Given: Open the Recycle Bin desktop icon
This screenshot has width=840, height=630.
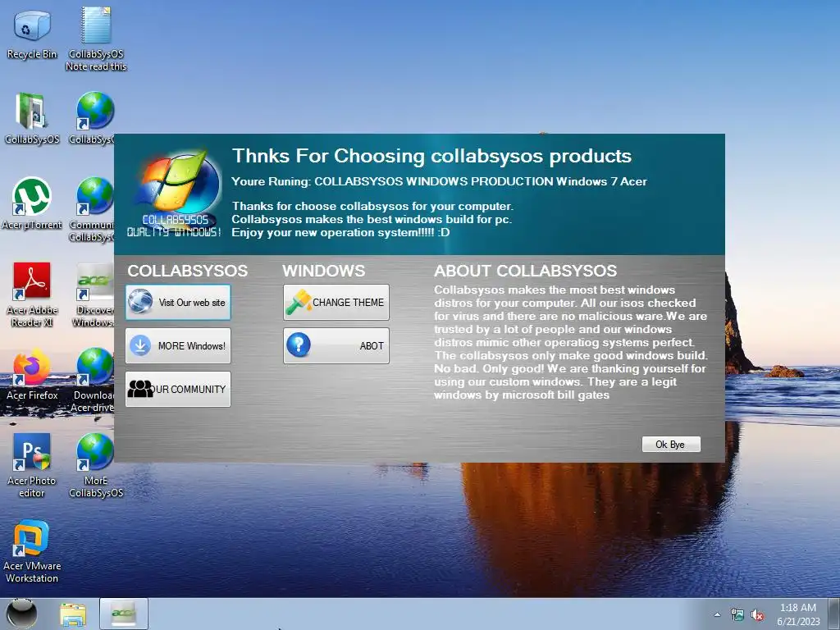Looking at the screenshot, I should (x=32, y=34).
